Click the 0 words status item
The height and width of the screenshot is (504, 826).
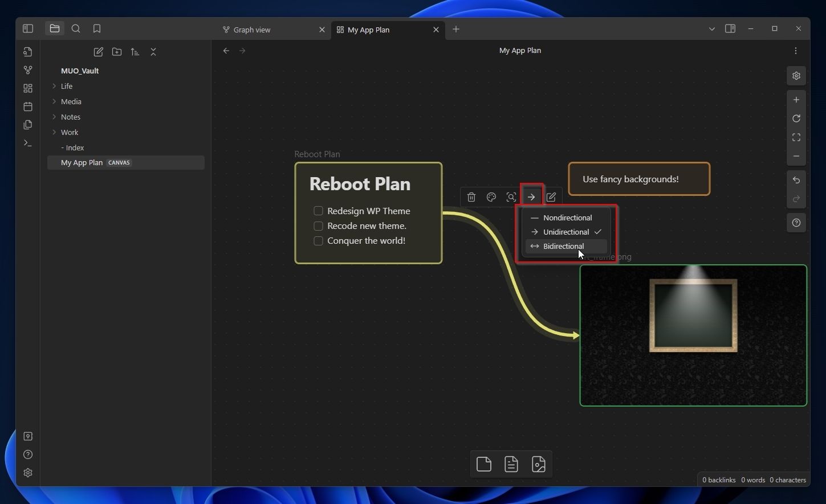click(753, 480)
